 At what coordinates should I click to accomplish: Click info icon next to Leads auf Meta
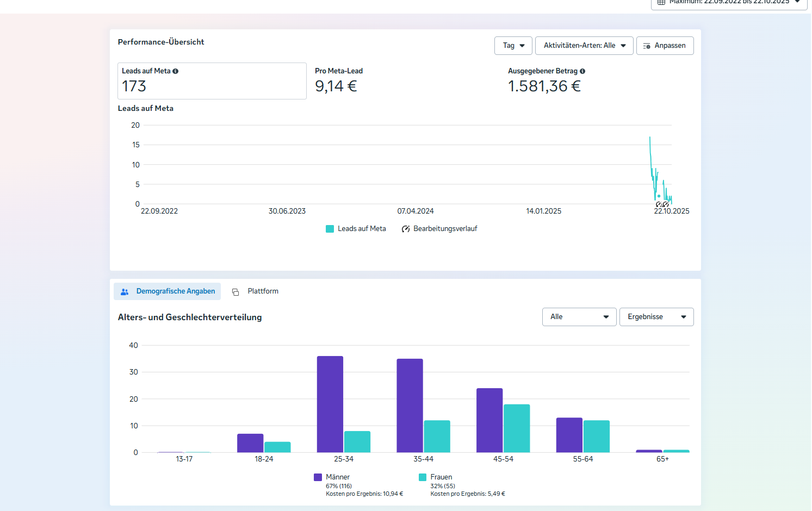176,71
